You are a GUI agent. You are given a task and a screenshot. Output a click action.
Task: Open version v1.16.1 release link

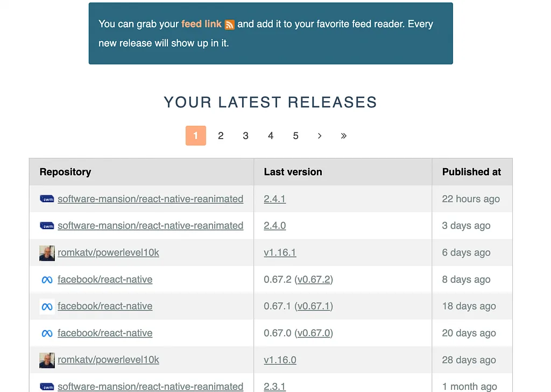click(x=280, y=253)
